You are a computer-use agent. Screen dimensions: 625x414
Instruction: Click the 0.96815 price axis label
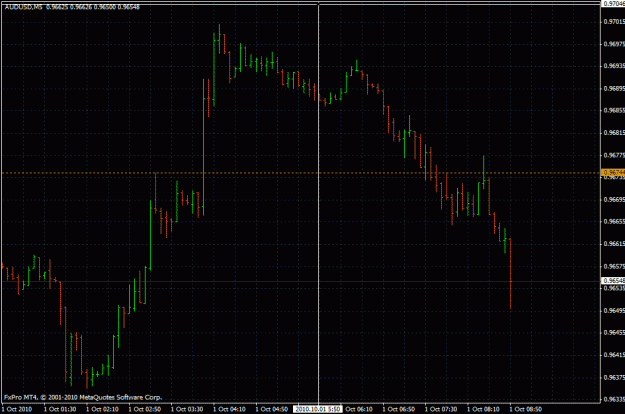tap(614, 133)
